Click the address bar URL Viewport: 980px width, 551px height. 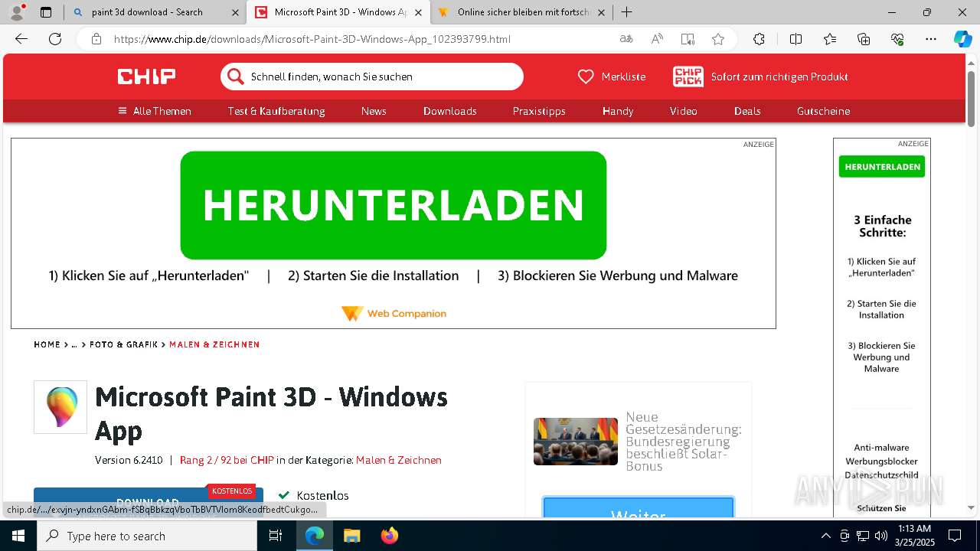click(312, 39)
